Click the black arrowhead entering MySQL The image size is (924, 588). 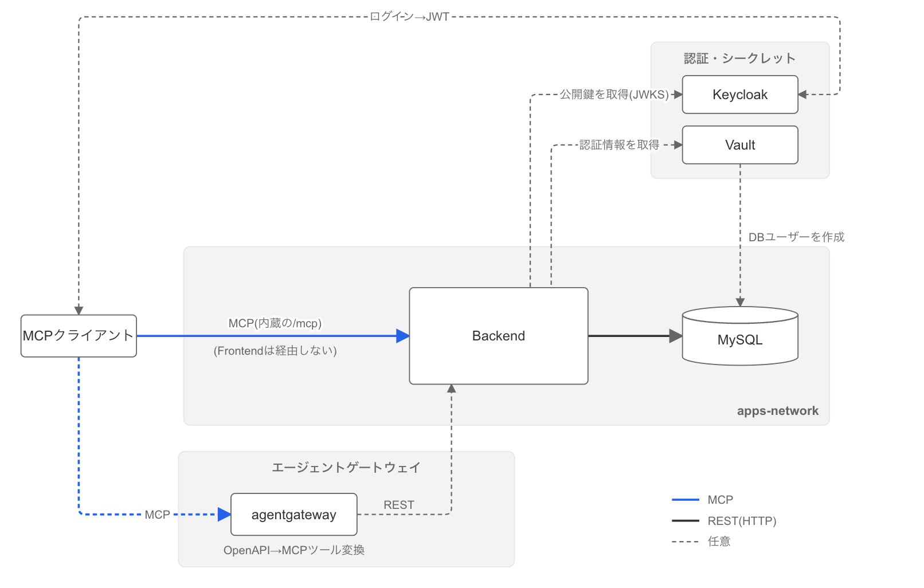676,336
